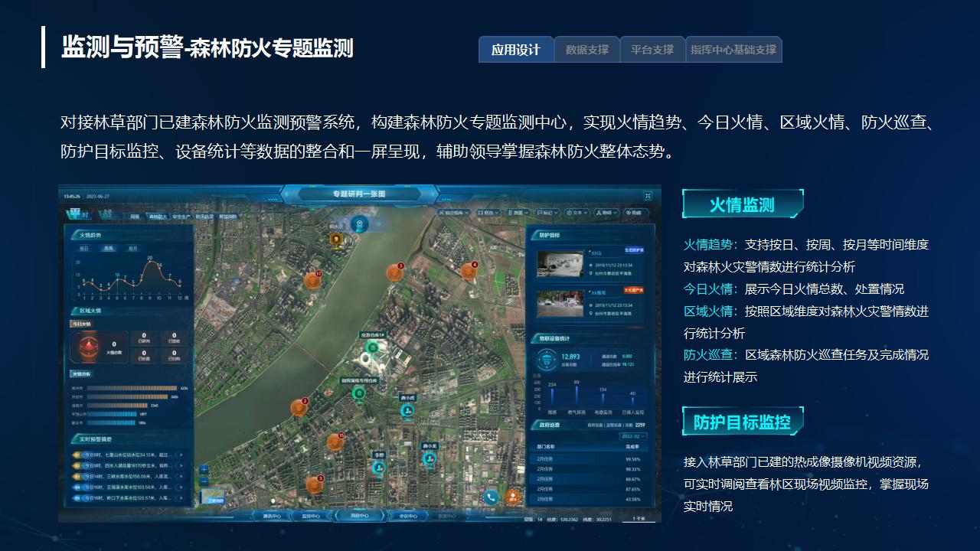Switch to the 指挥中心基础支撑 tab
This screenshot has width=980, height=551.
click(x=733, y=50)
